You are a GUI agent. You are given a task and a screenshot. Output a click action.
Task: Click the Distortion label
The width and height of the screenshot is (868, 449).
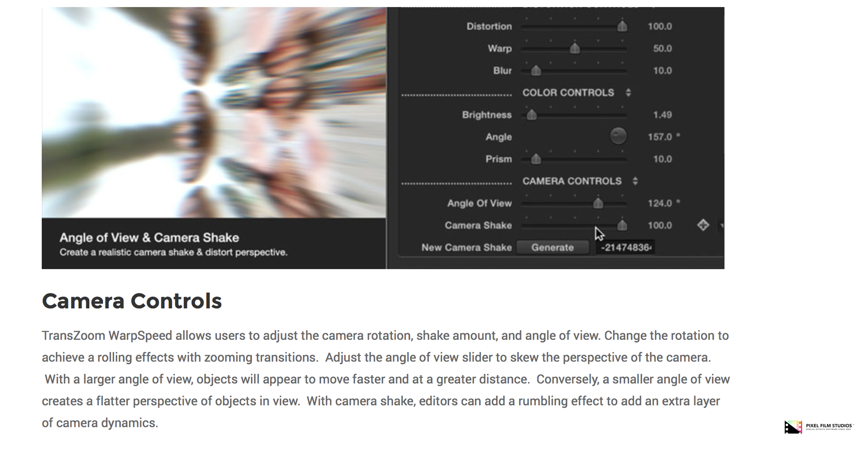point(489,26)
